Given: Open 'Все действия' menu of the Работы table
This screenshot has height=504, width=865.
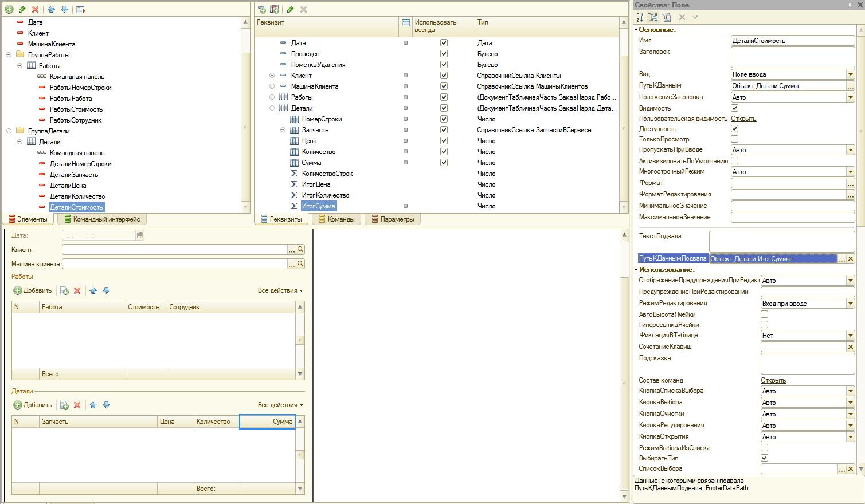Looking at the screenshot, I should [280, 290].
